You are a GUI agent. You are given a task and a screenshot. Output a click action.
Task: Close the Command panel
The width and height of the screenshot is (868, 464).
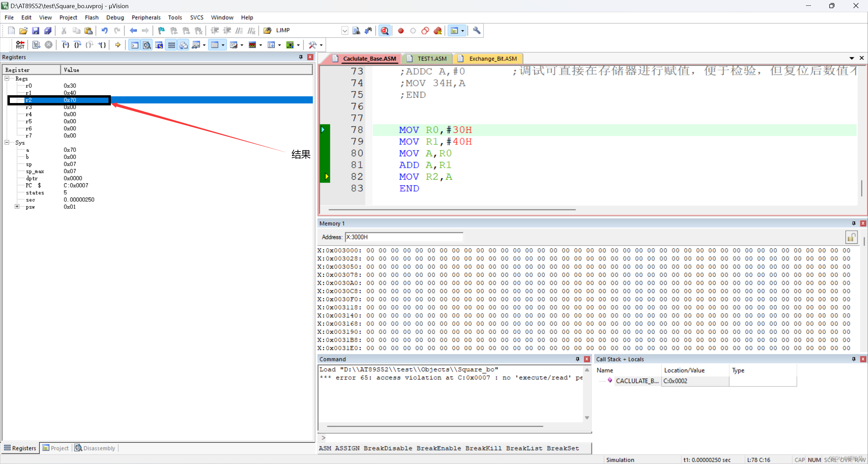(587, 359)
